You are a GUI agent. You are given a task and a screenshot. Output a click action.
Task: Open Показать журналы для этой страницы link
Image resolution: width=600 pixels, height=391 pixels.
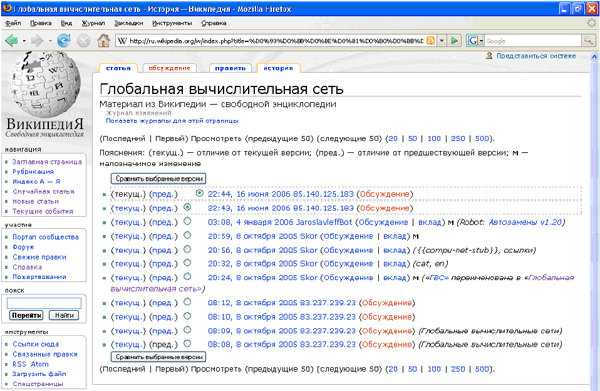click(172, 121)
